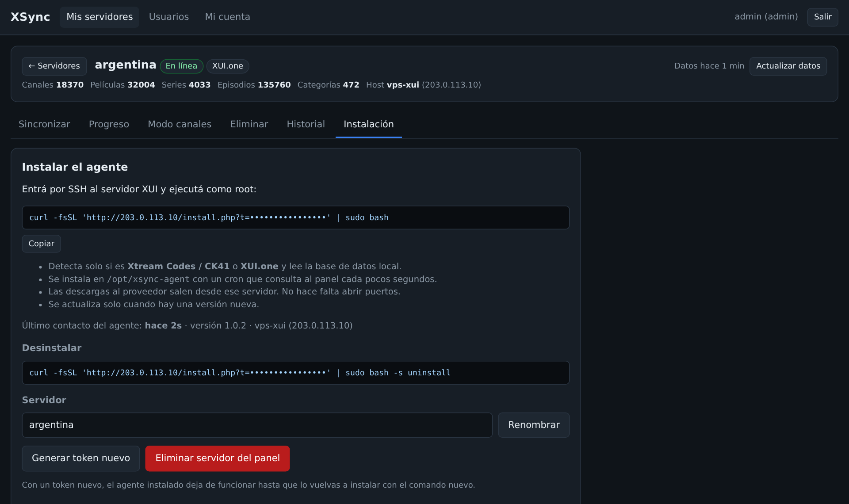Open Modo canales tab
849x504 pixels.
(180, 124)
